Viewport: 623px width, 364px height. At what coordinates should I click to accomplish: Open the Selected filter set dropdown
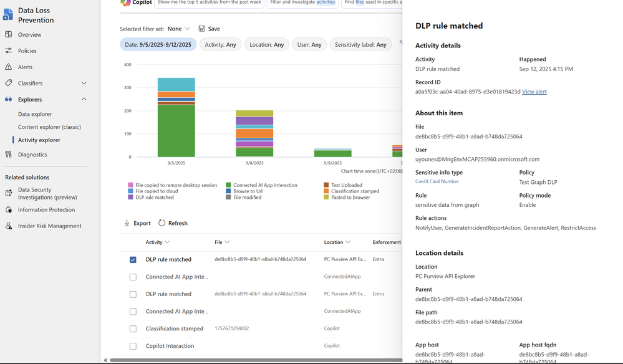coord(179,29)
